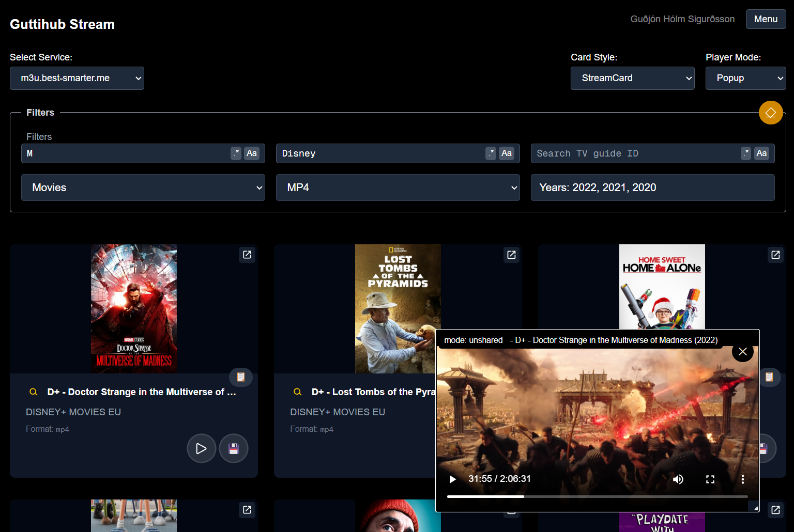Click the popup player resize handle

point(756,508)
